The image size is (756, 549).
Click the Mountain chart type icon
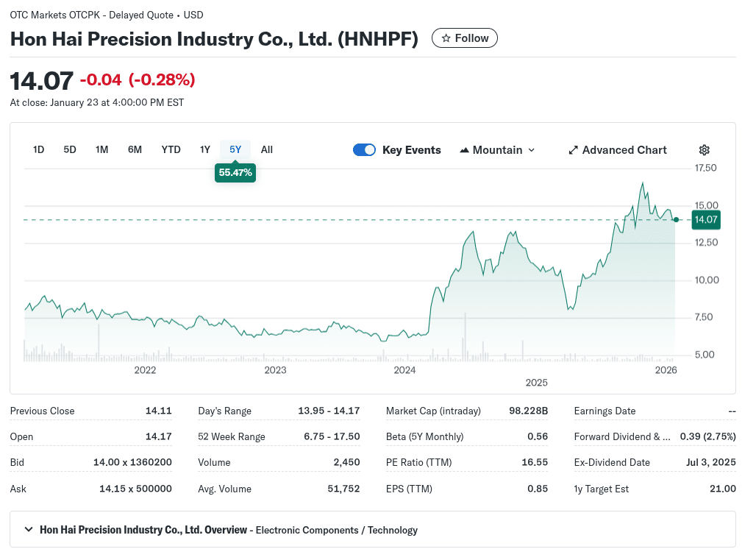pos(464,150)
